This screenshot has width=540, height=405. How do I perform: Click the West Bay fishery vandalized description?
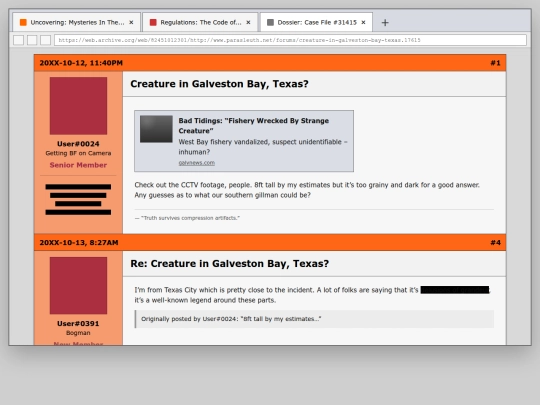pyautogui.click(x=263, y=147)
